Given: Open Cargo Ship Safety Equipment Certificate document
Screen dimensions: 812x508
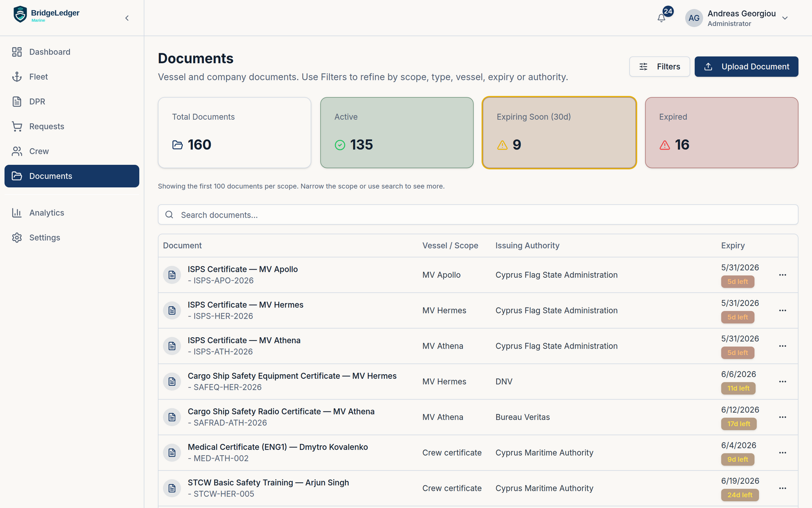Looking at the screenshot, I should (292, 376).
